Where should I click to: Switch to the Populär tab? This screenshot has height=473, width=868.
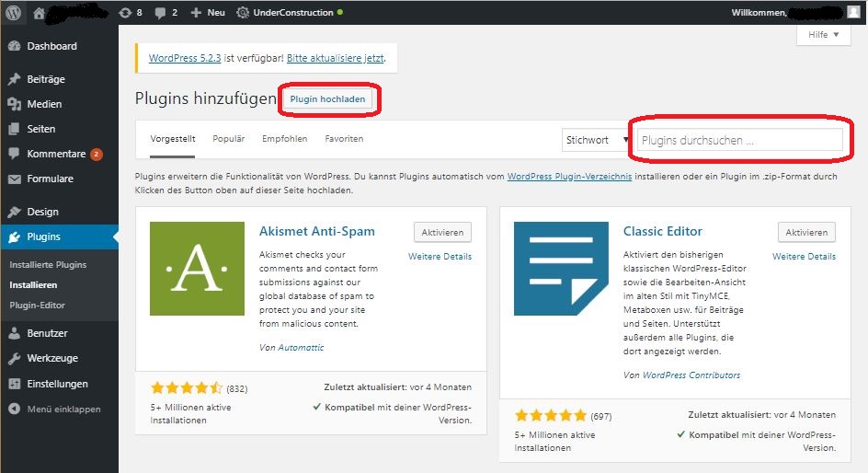coord(229,138)
